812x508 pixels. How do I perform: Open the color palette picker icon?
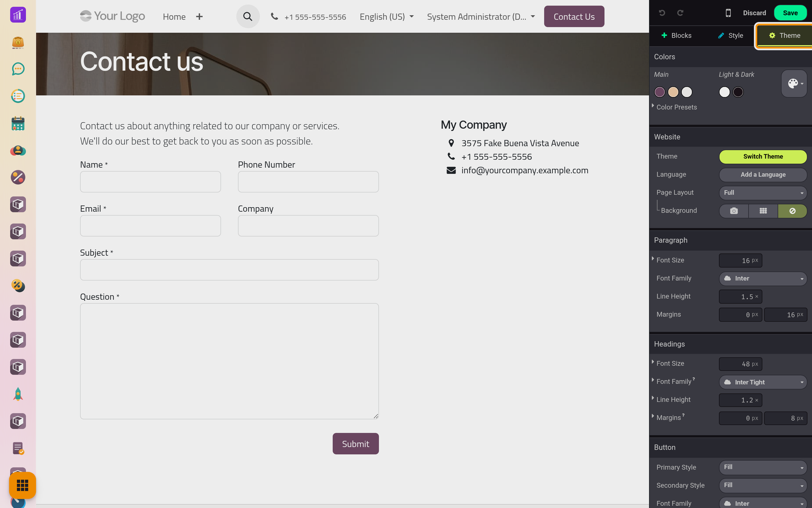794,83
